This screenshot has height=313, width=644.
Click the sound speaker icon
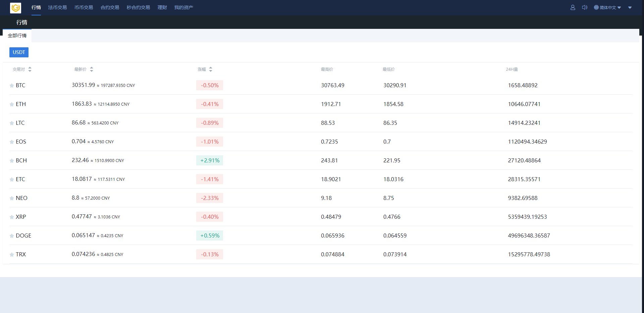point(585,7)
